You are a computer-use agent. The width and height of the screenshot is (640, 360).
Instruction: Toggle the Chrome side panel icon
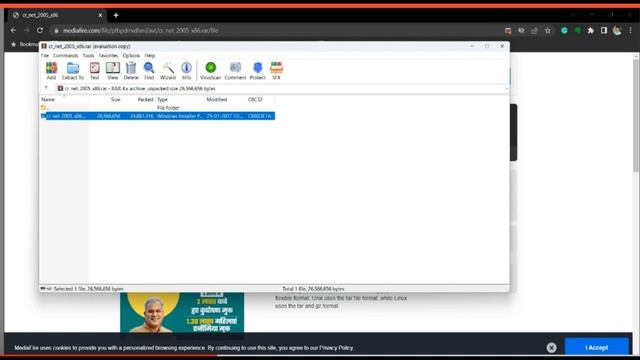tap(604, 31)
